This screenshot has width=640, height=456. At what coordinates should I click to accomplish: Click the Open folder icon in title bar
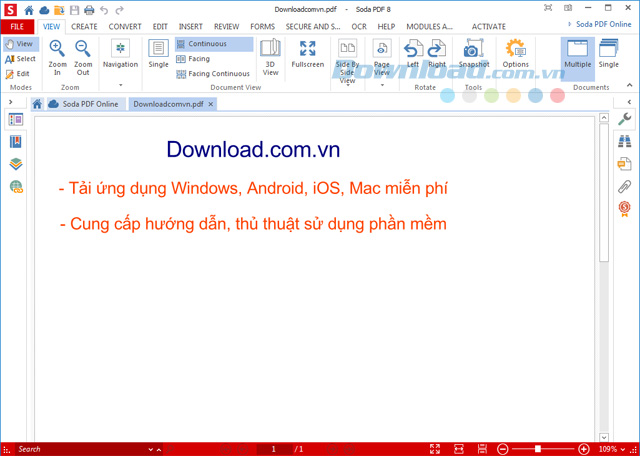(x=59, y=9)
